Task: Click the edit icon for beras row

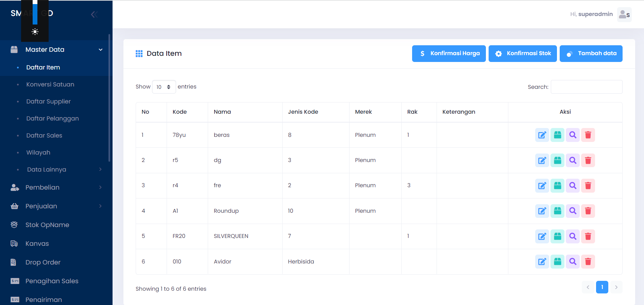Action: coord(542,135)
